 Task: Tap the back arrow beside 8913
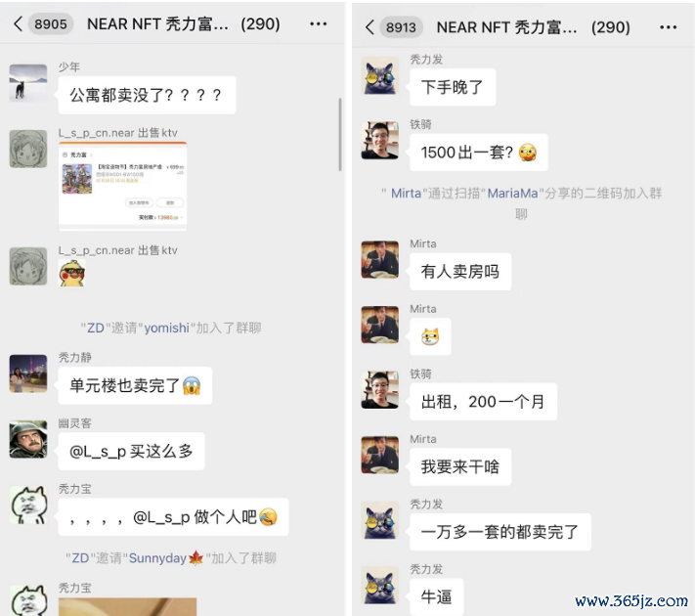click(x=369, y=27)
